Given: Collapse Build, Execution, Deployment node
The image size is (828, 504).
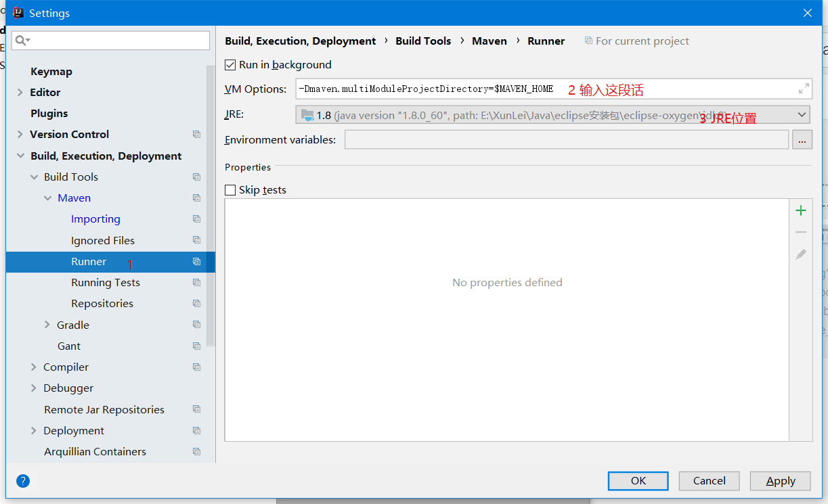Looking at the screenshot, I should [20, 156].
